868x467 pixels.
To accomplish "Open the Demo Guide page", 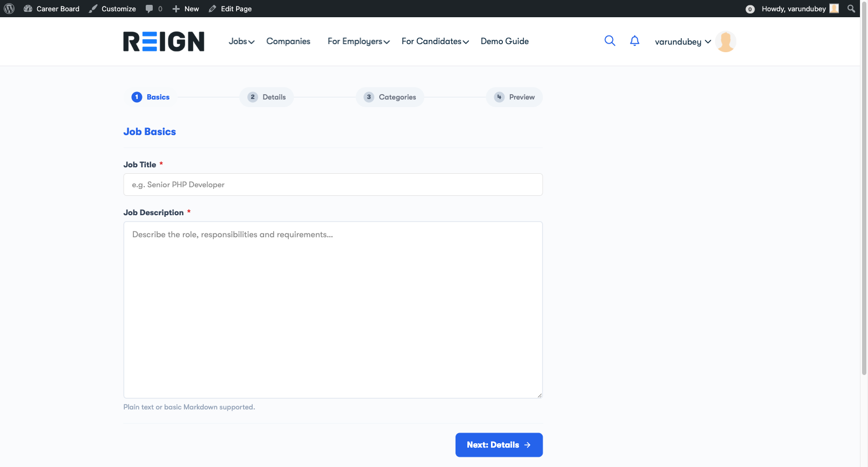I will 504,41.
